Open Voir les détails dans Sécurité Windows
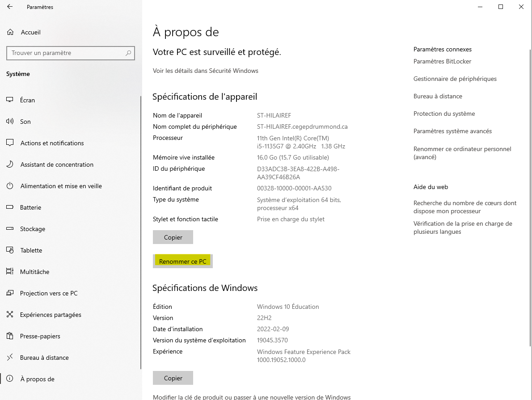Screen dimensions: 532x400 (x=206, y=71)
